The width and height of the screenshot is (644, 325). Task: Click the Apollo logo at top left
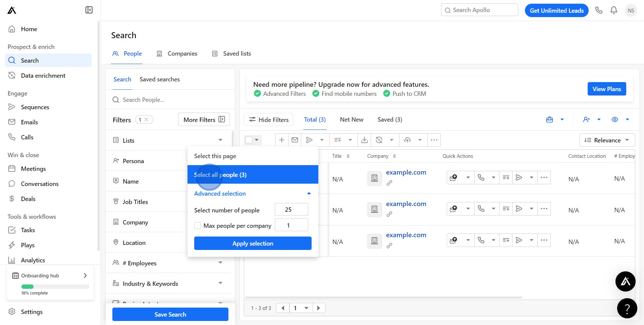tap(12, 10)
